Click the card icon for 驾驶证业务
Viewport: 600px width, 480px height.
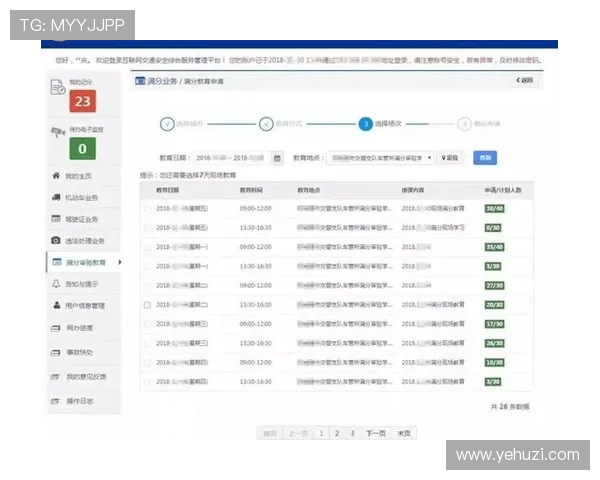56,219
